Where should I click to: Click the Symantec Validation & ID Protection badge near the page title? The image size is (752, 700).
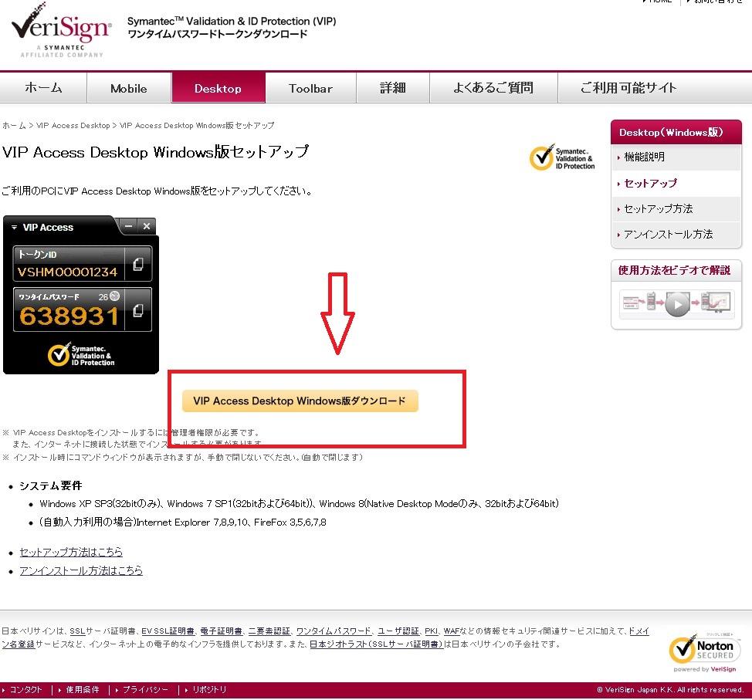pos(562,157)
